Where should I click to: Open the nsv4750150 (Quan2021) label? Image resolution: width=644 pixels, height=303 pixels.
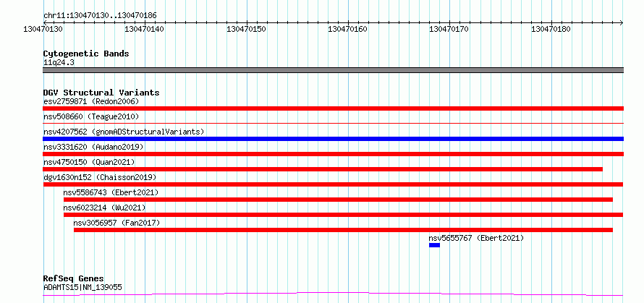(89, 162)
